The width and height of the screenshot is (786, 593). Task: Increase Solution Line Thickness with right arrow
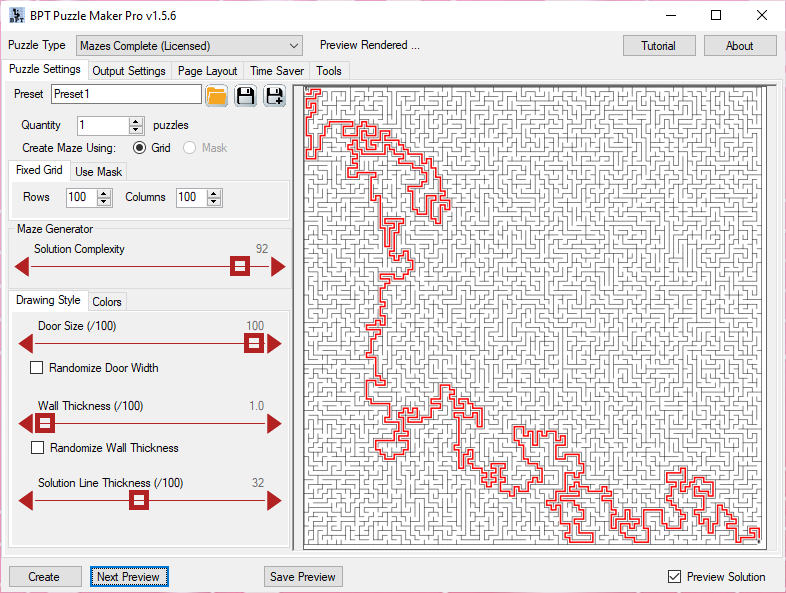tap(274, 501)
